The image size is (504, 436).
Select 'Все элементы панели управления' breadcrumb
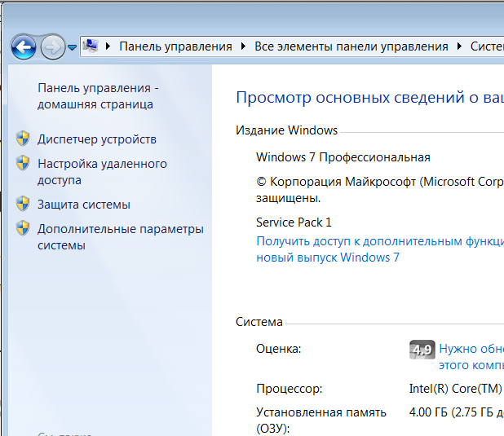(x=351, y=46)
